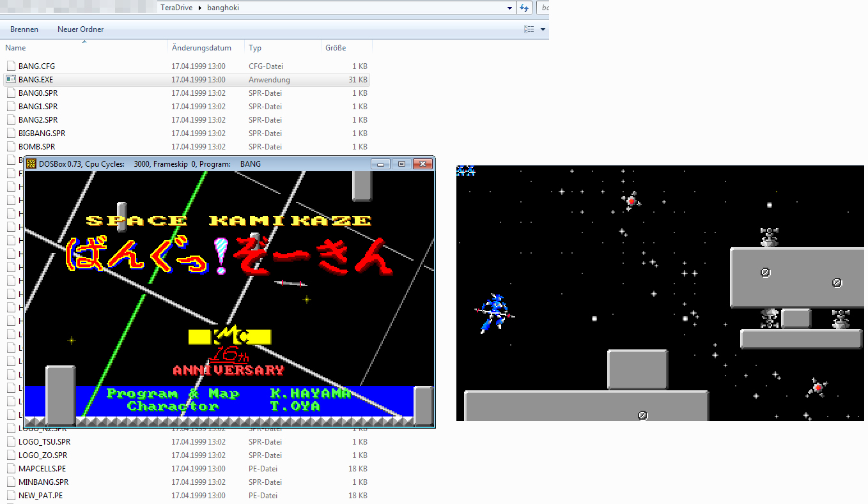Click the change view icon in the toolbar

(x=529, y=29)
